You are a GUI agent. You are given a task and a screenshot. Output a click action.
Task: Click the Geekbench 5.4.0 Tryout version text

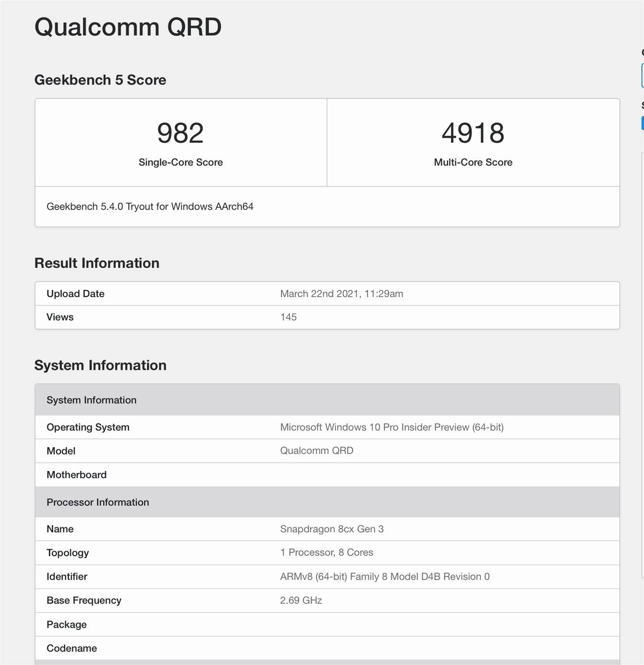[150, 206]
